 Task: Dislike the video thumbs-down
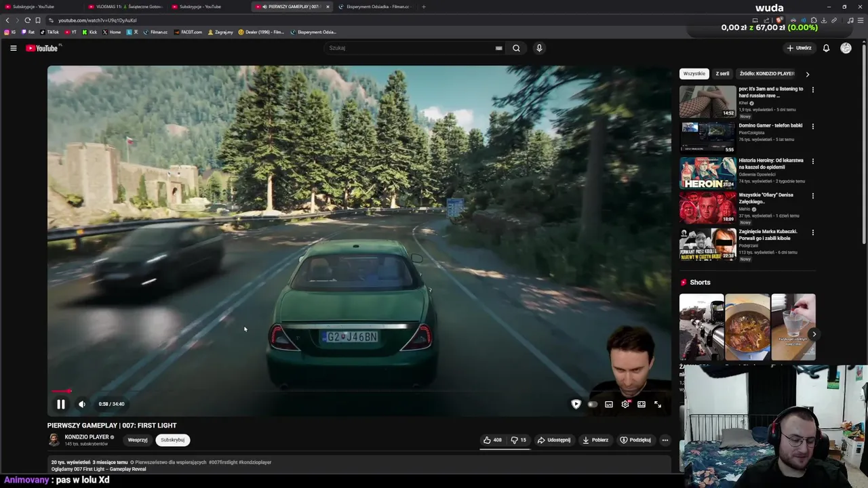[x=518, y=440]
